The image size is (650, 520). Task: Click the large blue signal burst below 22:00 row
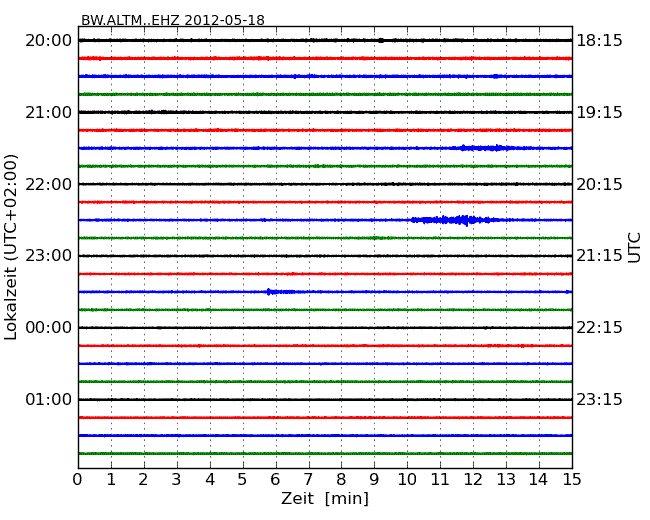pos(458,220)
